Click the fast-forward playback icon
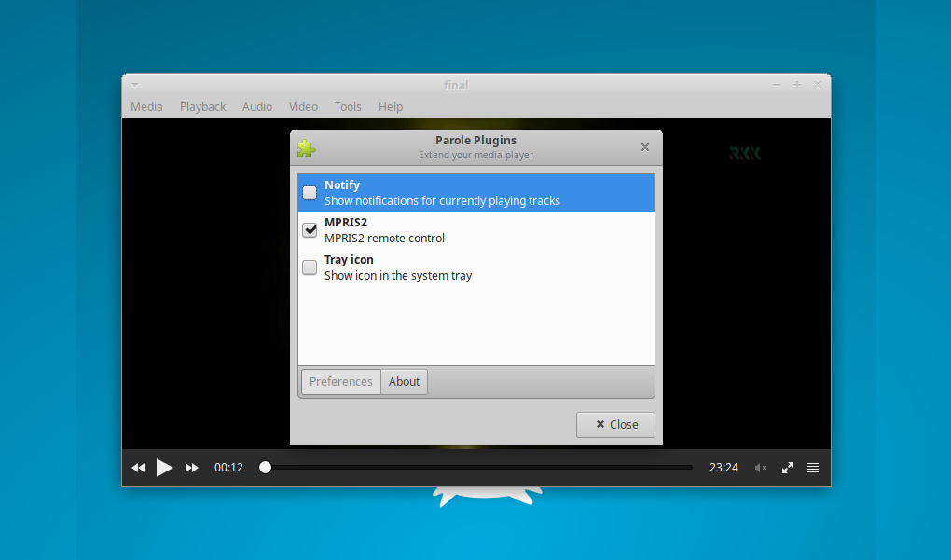This screenshot has width=951, height=560. pos(191,467)
